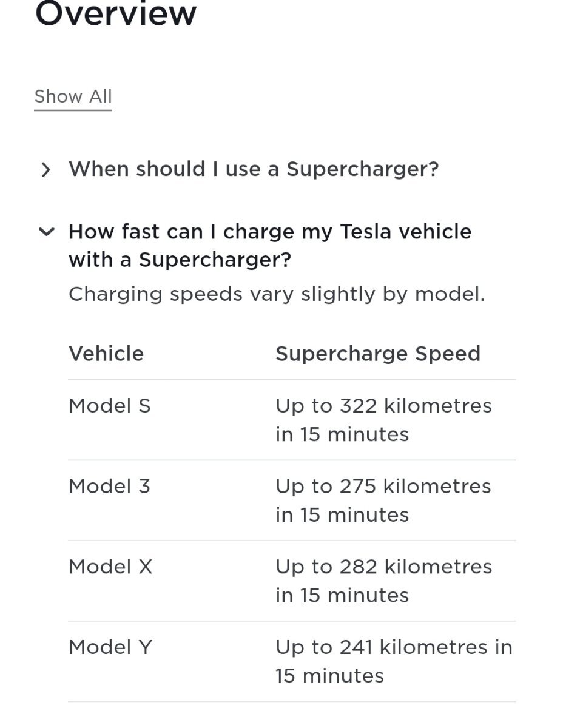Viewport: 583px width, 728px height.
Task: Click the 'Up to 241 kilometres' speed cell
Action: [x=394, y=661]
